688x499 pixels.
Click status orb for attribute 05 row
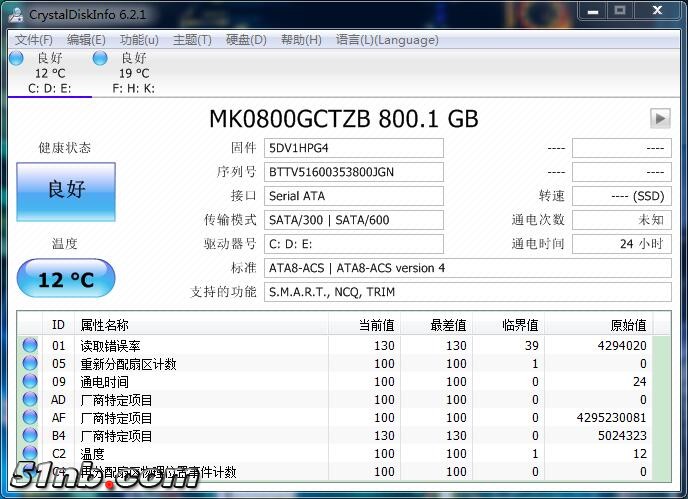point(30,364)
